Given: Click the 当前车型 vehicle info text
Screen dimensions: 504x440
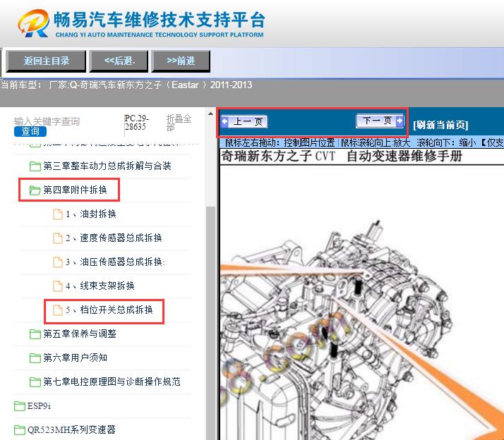Looking at the screenshot, I should pyautogui.click(x=126, y=85).
